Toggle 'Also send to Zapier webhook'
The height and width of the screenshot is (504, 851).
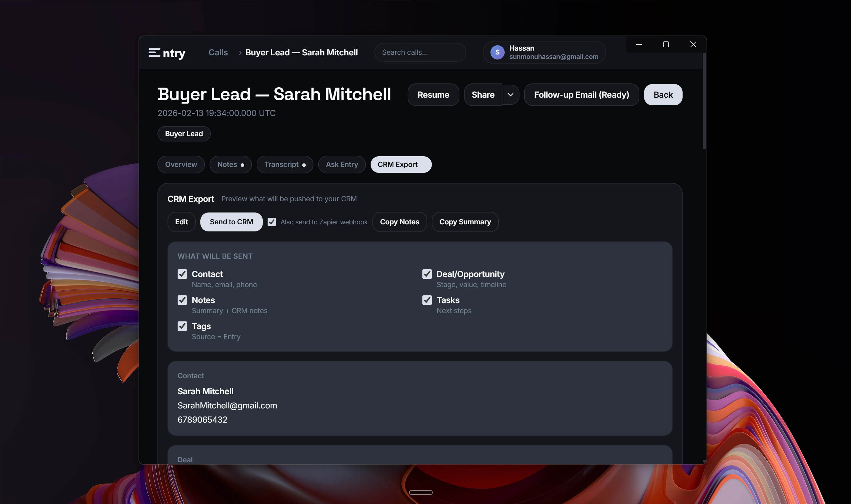click(272, 222)
